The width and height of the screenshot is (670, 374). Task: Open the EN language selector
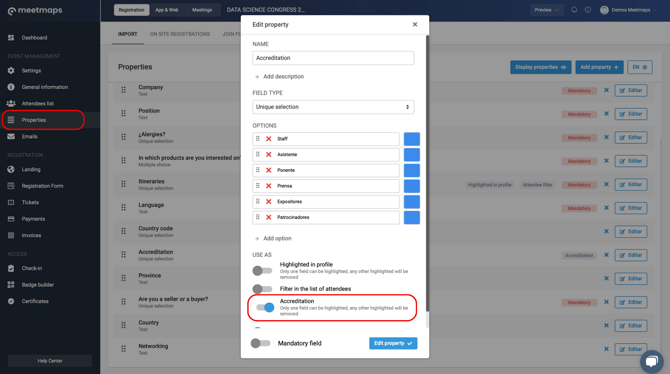coord(640,67)
